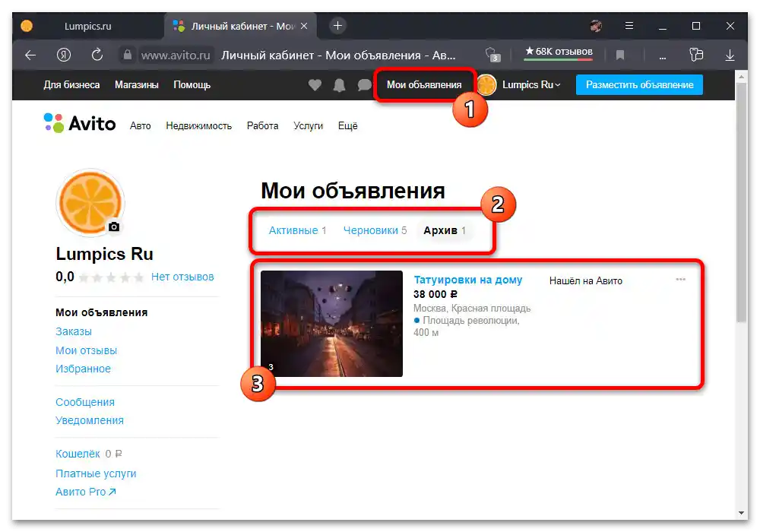Open Кошелёк in the sidebar

78,454
